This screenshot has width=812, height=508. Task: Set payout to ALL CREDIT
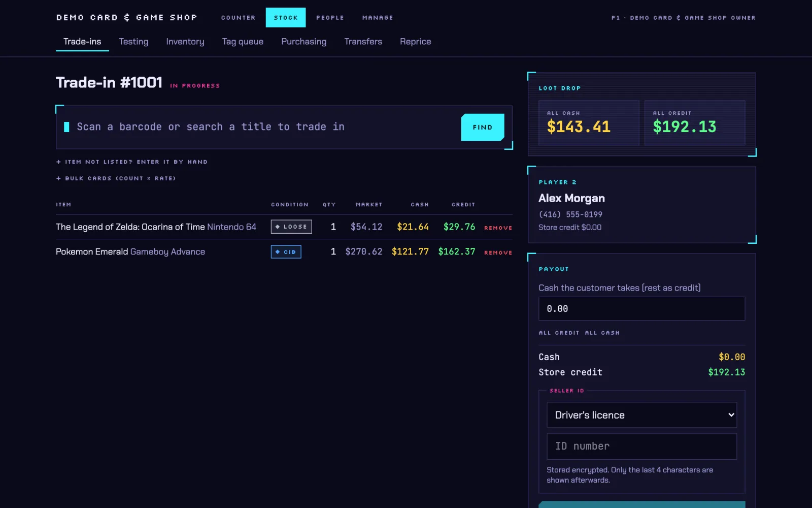click(559, 333)
